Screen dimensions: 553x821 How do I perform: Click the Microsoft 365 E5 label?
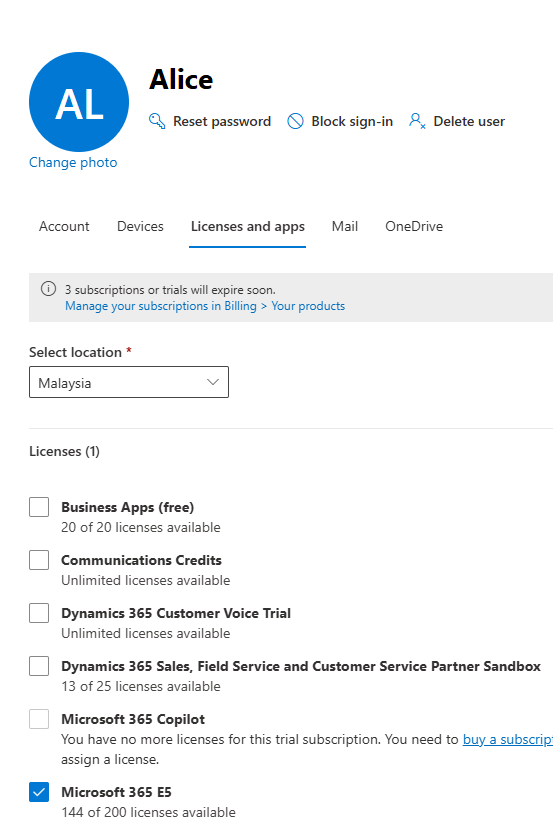click(x=116, y=792)
